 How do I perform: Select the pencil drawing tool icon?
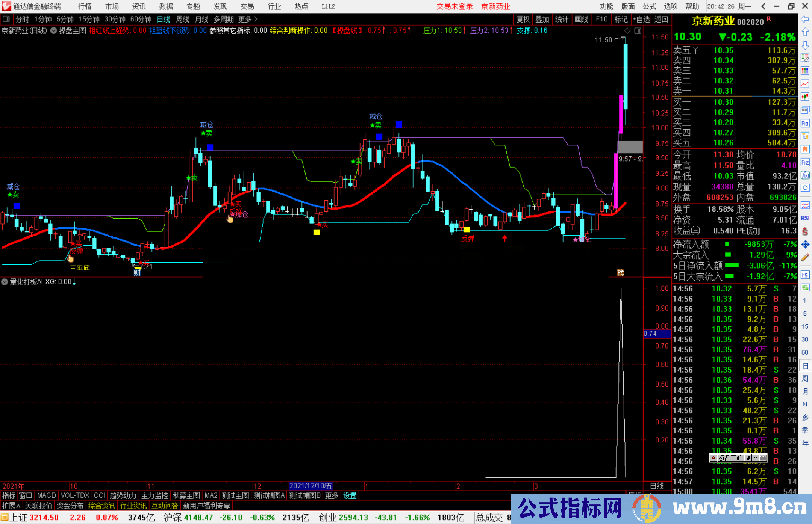(x=805, y=257)
